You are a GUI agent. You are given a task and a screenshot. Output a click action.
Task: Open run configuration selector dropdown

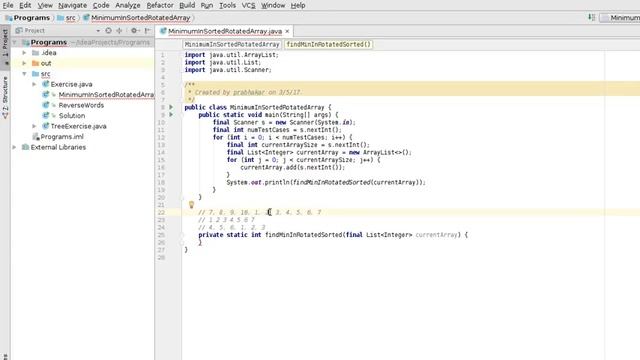tap(620, 18)
